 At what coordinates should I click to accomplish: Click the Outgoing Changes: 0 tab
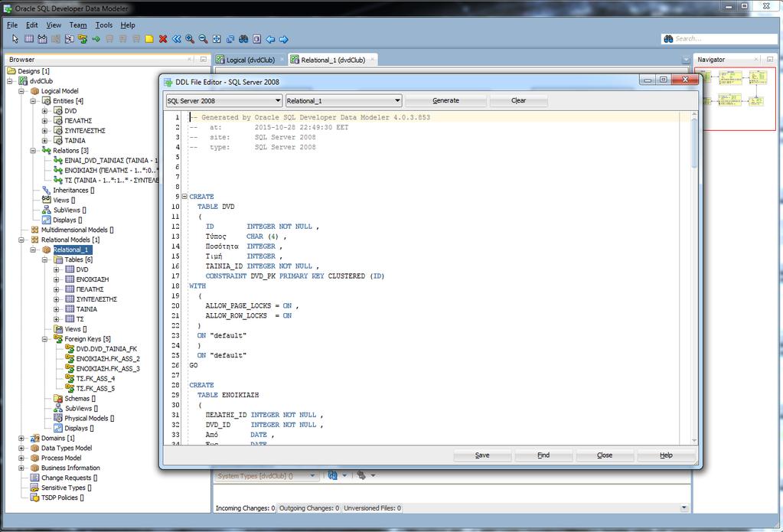coord(309,508)
